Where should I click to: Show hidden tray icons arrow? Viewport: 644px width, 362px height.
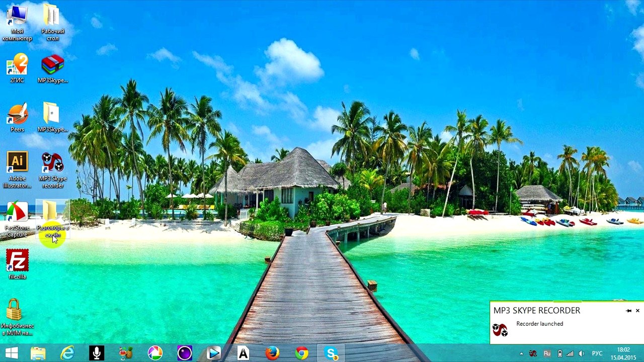tap(521, 353)
